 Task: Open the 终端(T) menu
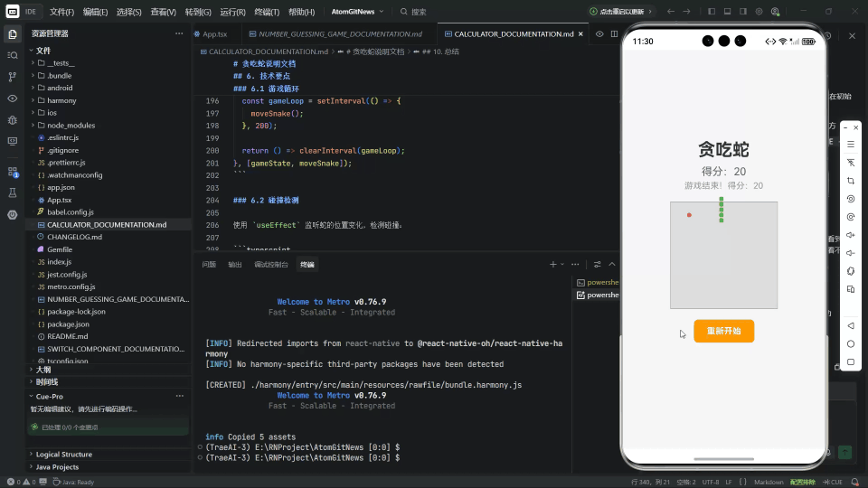coord(267,12)
